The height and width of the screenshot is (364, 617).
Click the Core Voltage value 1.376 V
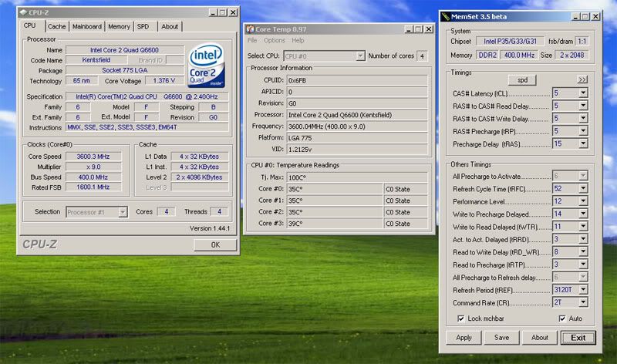pyautogui.click(x=164, y=81)
